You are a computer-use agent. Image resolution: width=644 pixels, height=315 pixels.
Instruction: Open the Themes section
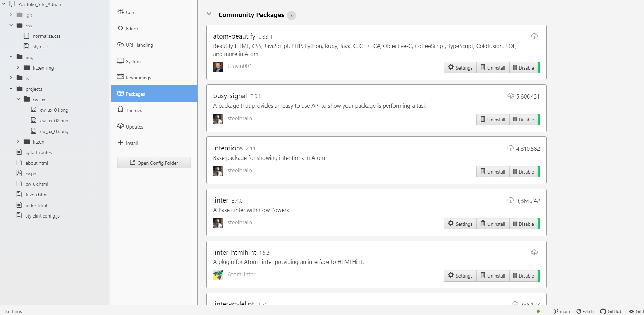pyautogui.click(x=154, y=110)
